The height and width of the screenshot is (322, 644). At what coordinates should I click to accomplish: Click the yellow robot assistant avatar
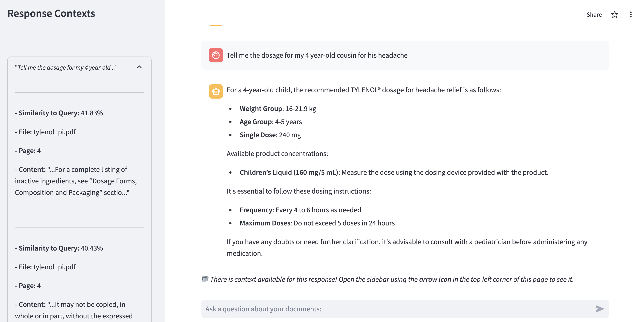click(216, 91)
